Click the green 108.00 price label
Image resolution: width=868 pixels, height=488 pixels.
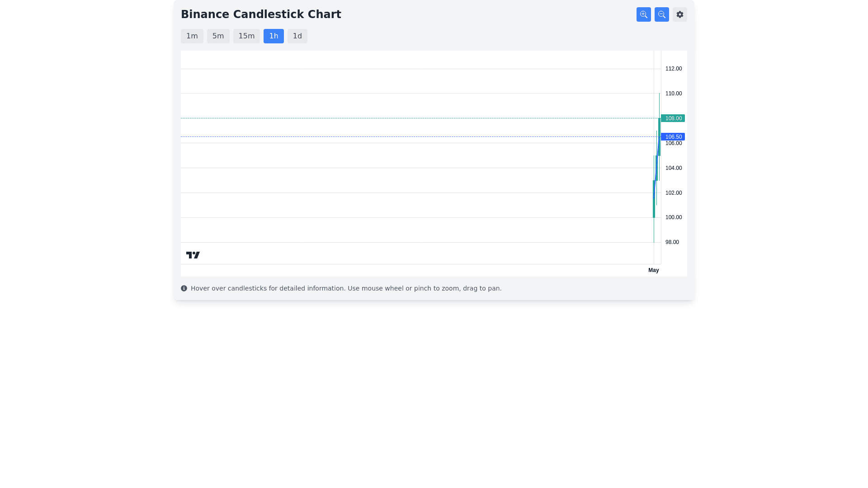[x=673, y=118]
